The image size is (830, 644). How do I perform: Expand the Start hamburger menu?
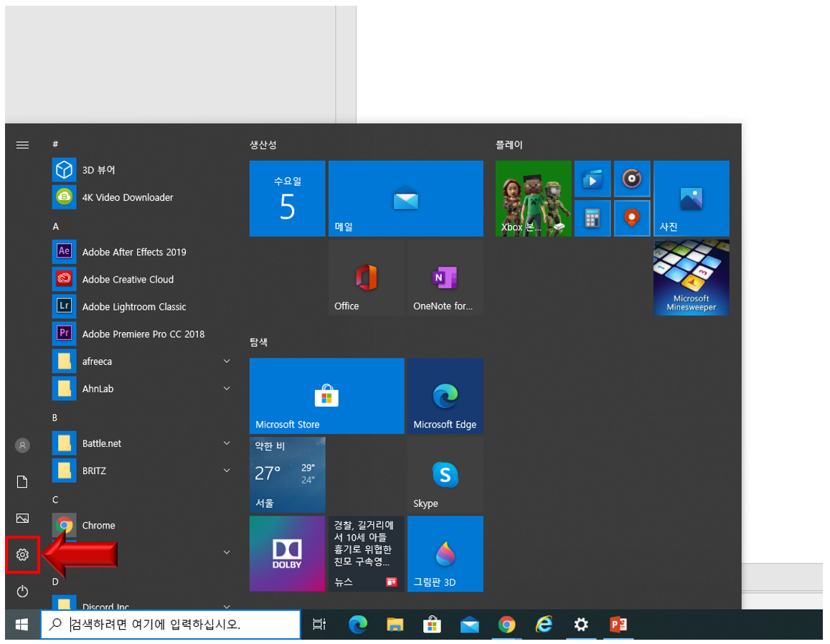coord(22,145)
